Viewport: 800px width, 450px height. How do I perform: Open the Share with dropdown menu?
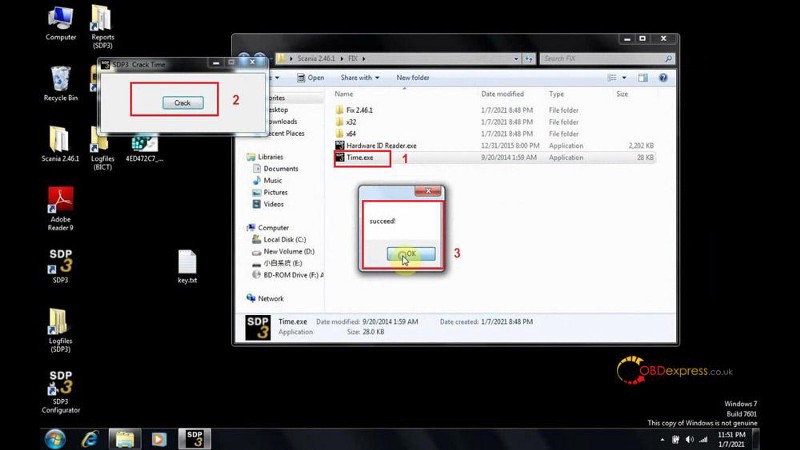tap(360, 78)
